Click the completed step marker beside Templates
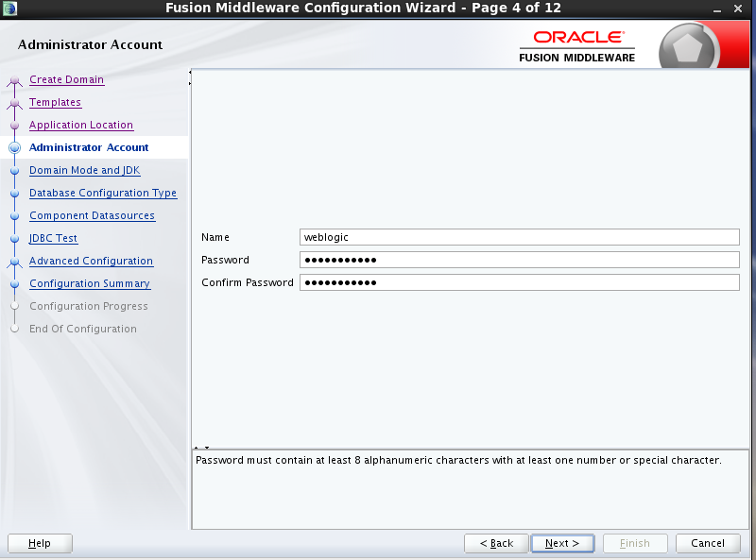The image size is (756, 560). tap(13, 102)
